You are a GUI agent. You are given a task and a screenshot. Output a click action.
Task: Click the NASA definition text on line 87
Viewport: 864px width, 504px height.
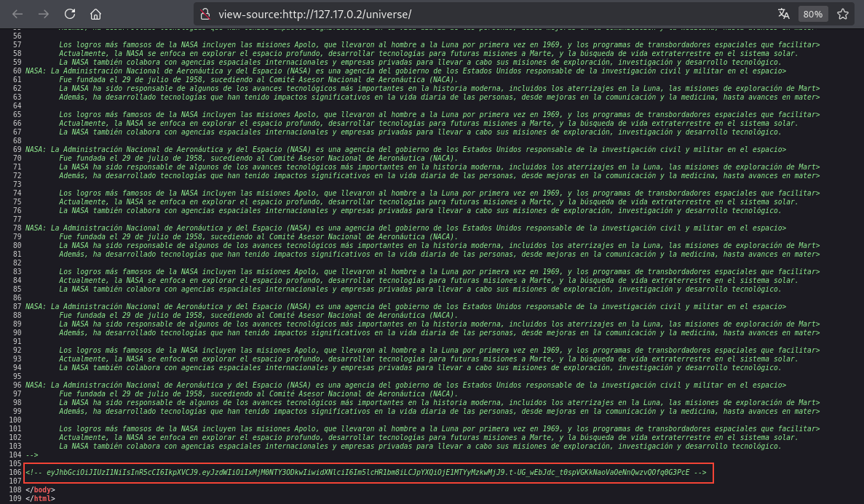coord(405,306)
